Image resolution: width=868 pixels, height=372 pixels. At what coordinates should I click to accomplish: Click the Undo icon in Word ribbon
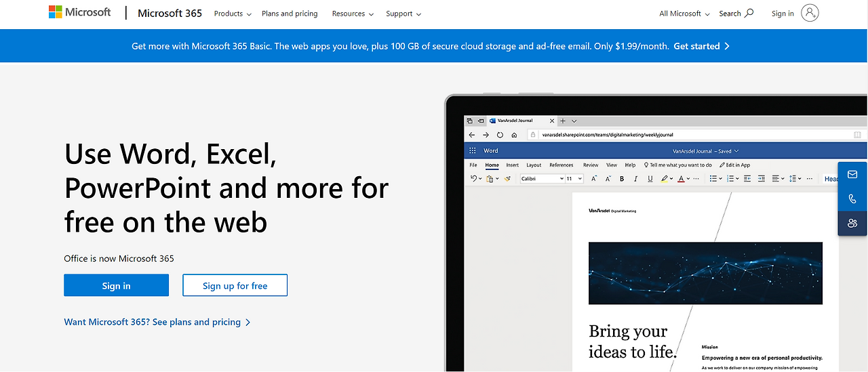tap(474, 179)
